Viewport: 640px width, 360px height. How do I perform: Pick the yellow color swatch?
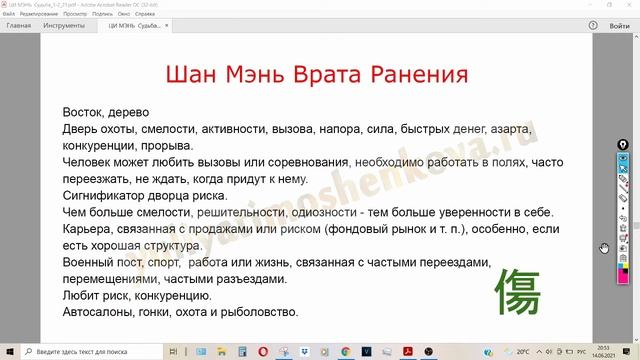coord(626,266)
